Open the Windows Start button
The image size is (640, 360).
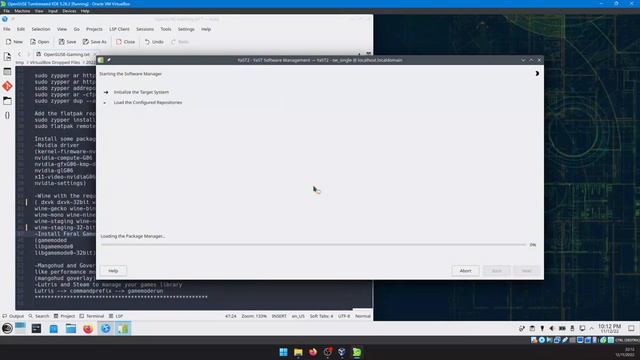(x=283, y=352)
